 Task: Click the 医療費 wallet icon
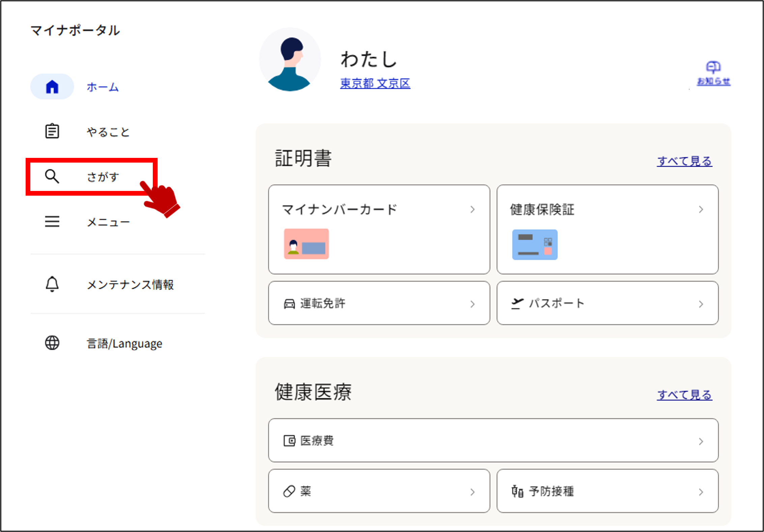click(x=289, y=441)
